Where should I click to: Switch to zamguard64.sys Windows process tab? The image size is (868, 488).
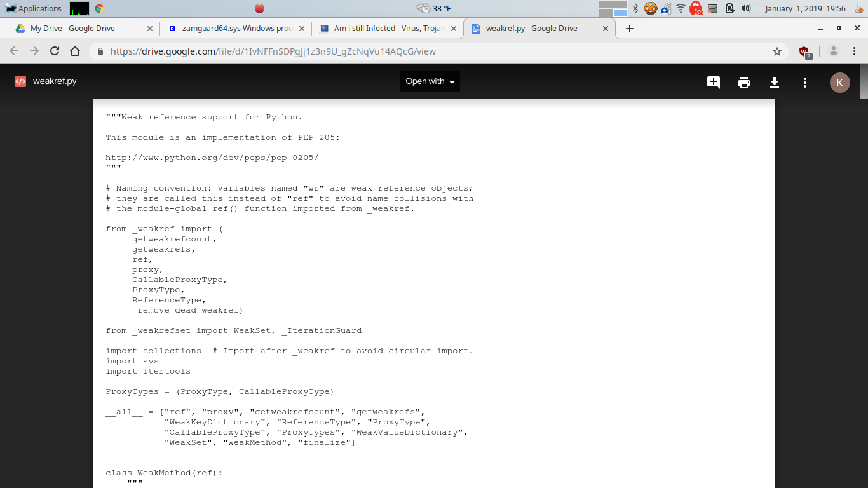coord(237,28)
